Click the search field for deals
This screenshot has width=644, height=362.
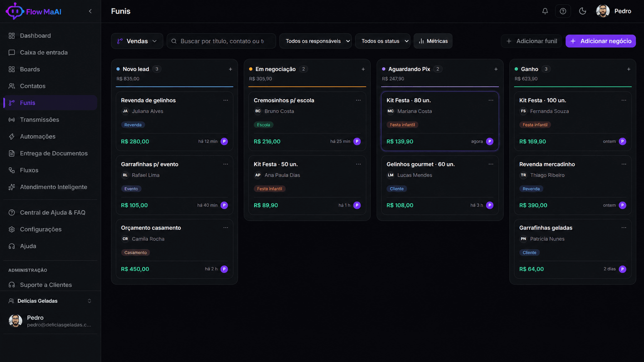221,41
